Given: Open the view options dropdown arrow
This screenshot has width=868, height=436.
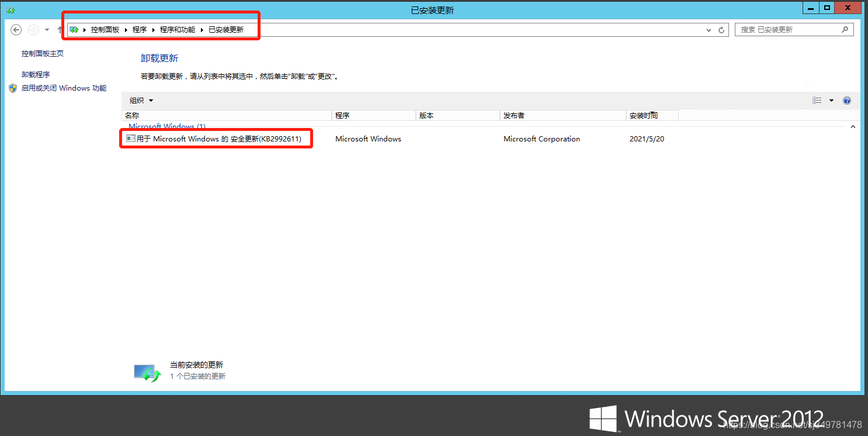Looking at the screenshot, I should [x=831, y=101].
